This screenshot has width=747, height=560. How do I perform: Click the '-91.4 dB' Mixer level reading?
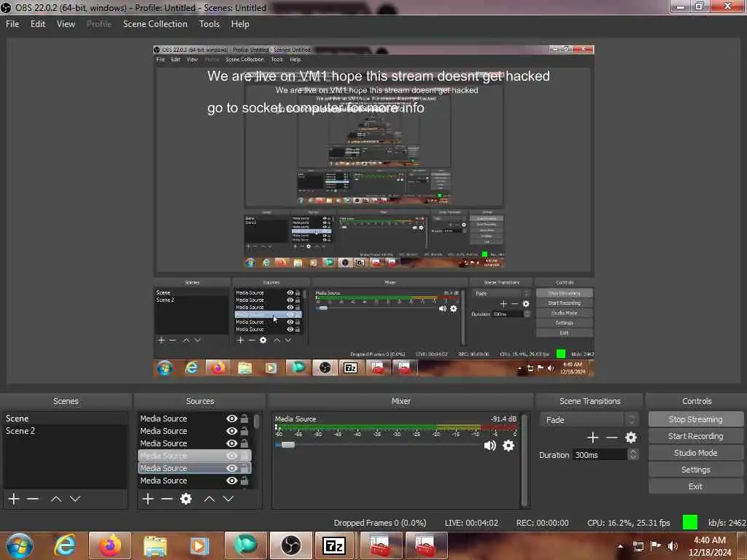click(x=503, y=419)
